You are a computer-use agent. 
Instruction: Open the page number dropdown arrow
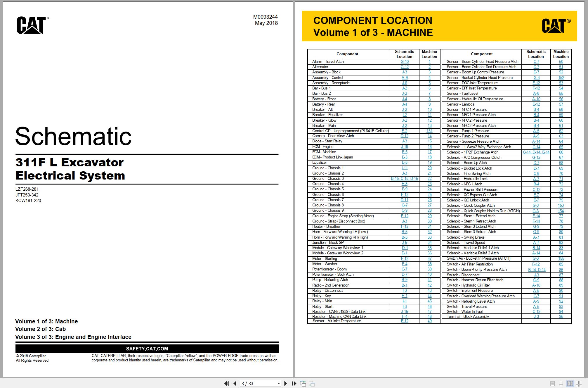279,383
